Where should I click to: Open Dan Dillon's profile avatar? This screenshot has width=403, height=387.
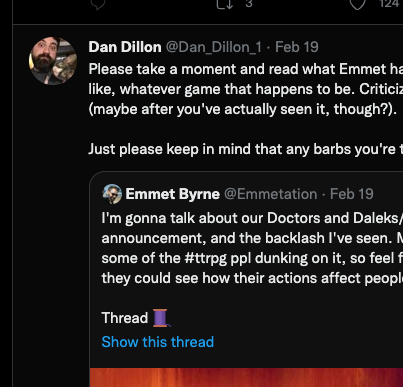click(x=53, y=61)
